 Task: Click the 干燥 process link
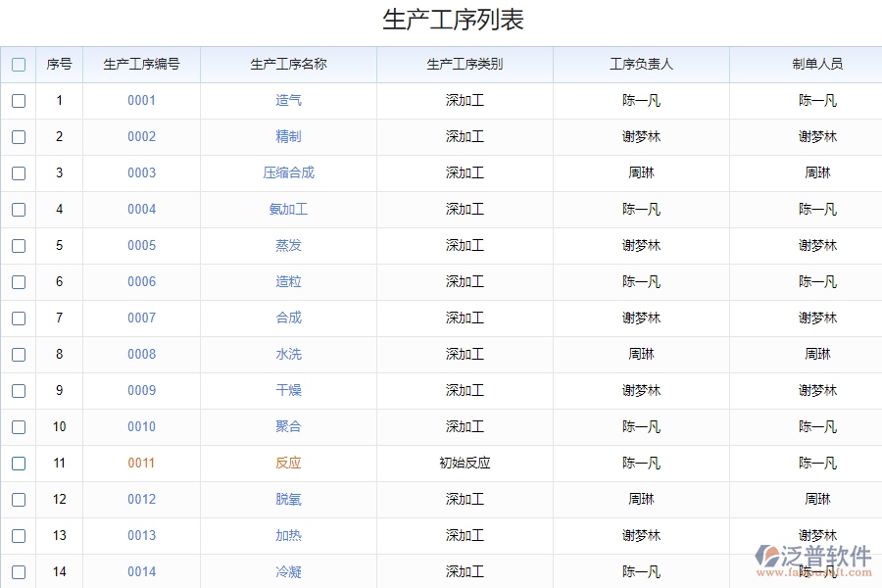coord(288,390)
